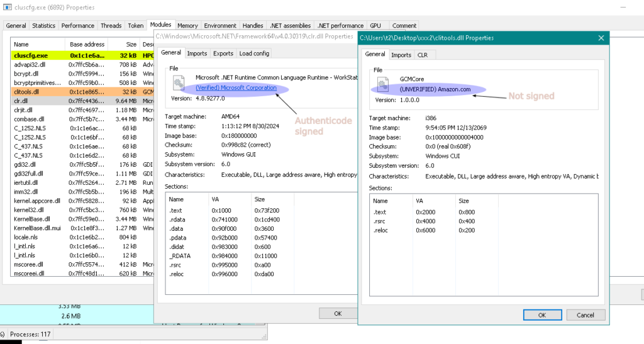This screenshot has height=344, width=644.
Task: Open the GPU tab
Action: point(375,26)
